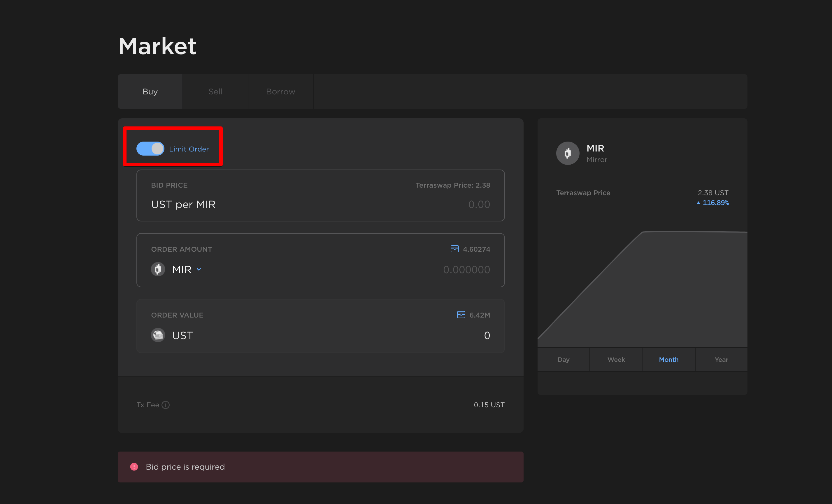Click the large MIR Mirror logo
Screen dimensions: 832x504
[x=568, y=153]
